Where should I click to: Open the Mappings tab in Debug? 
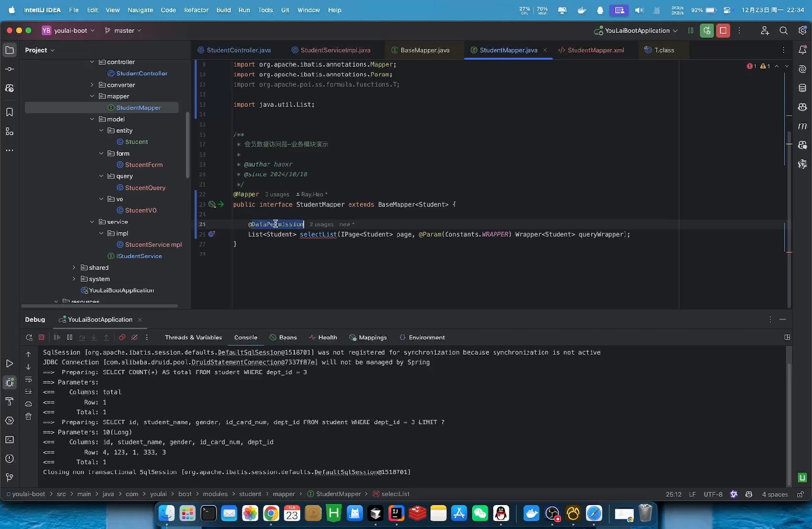coord(368,337)
